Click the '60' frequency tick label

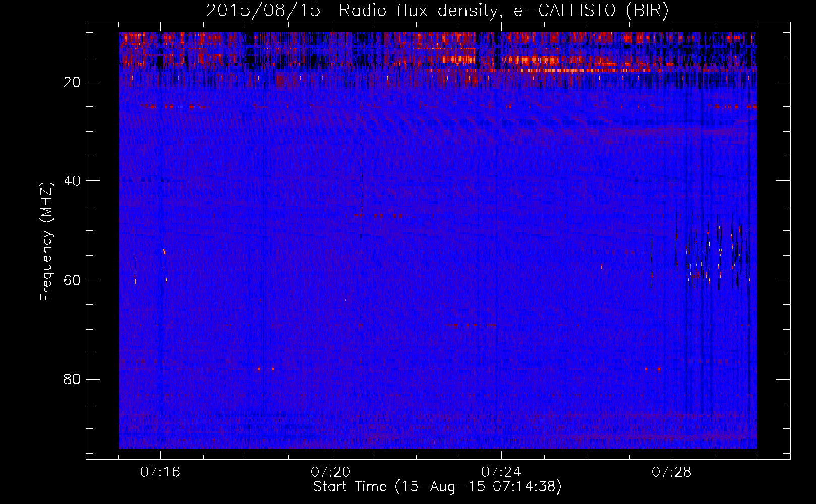[x=72, y=280]
